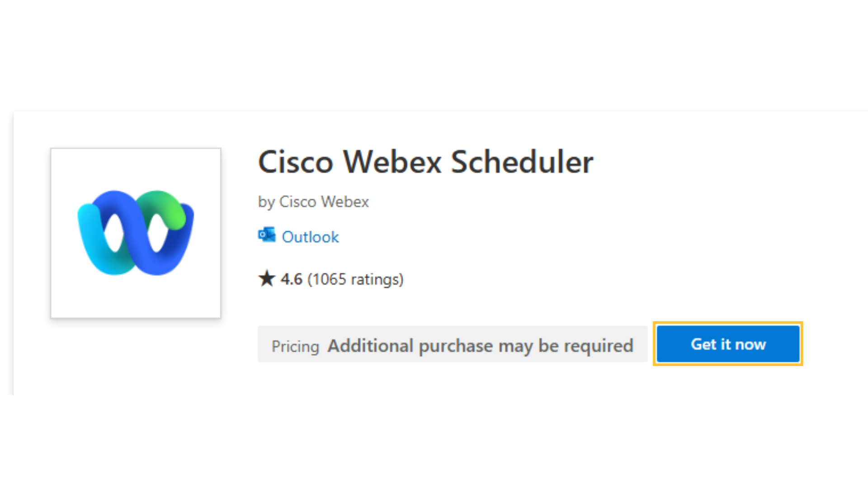Viewport: 868px width, 488px height.
Task: Click the black rating star icon
Action: click(x=267, y=278)
